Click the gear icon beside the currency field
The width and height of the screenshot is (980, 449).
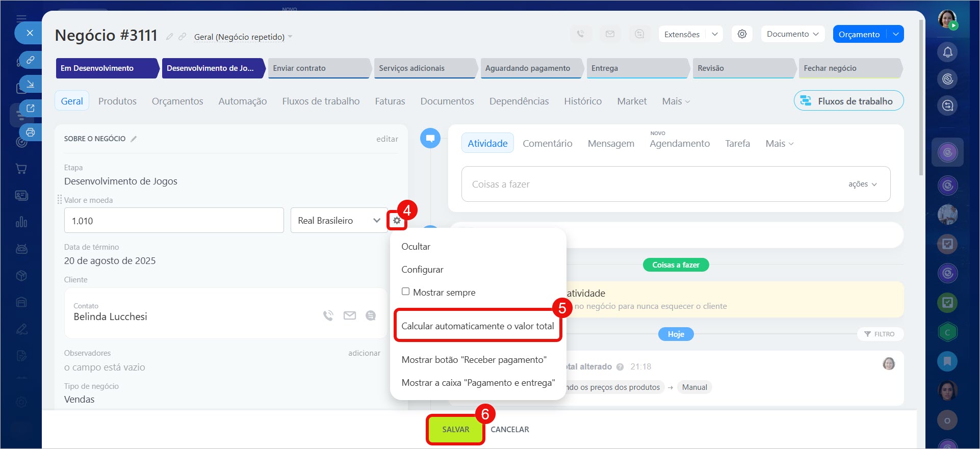397,221
